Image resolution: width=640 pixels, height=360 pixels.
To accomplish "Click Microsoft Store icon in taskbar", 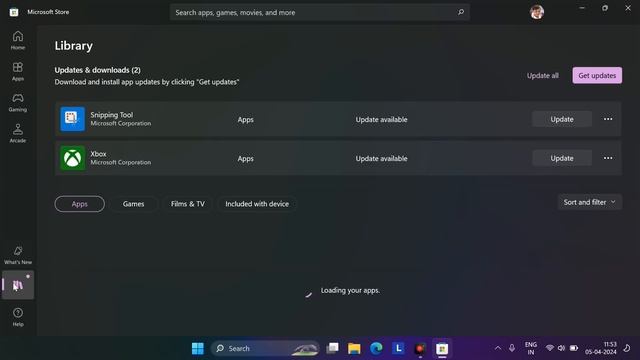I will pos(442,348).
